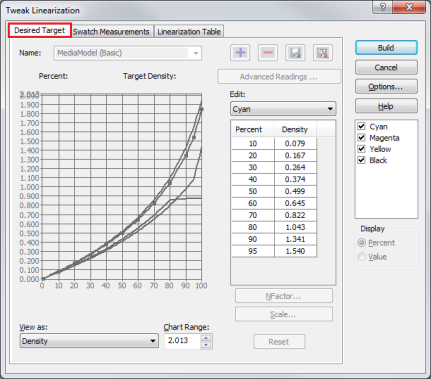Click the Build button
The width and height of the screenshot is (431, 379).
click(x=386, y=48)
